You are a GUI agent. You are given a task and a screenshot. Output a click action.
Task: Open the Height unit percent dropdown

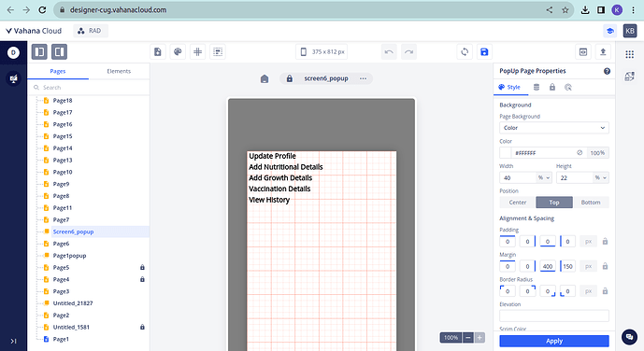pyautogui.click(x=600, y=178)
